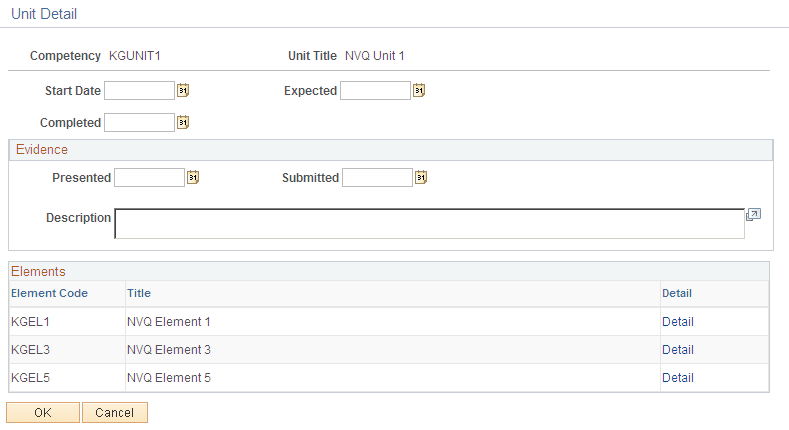Screen dimensions: 789x430
Task: Open Detail link for NVQ Element 3
Action: (x=677, y=350)
